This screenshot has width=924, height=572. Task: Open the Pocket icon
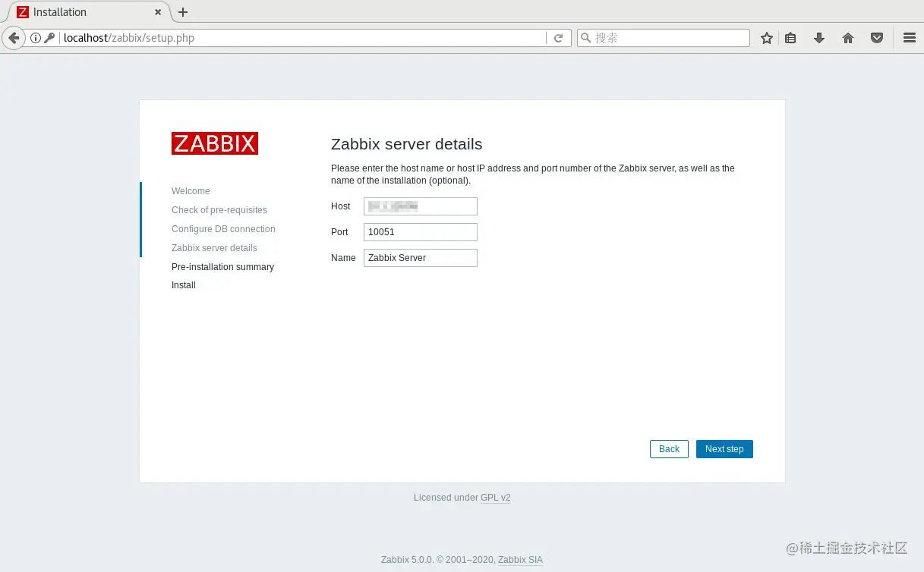[877, 38]
